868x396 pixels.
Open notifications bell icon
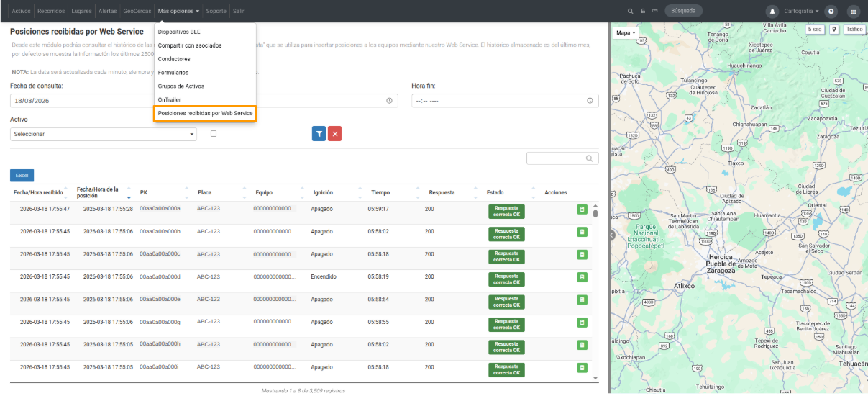pos(773,12)
